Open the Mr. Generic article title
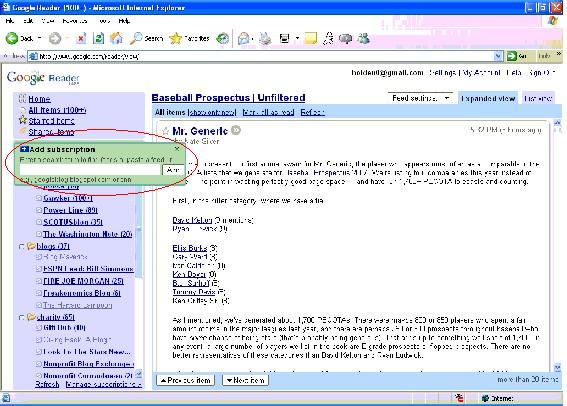 (x=200, y=131)
